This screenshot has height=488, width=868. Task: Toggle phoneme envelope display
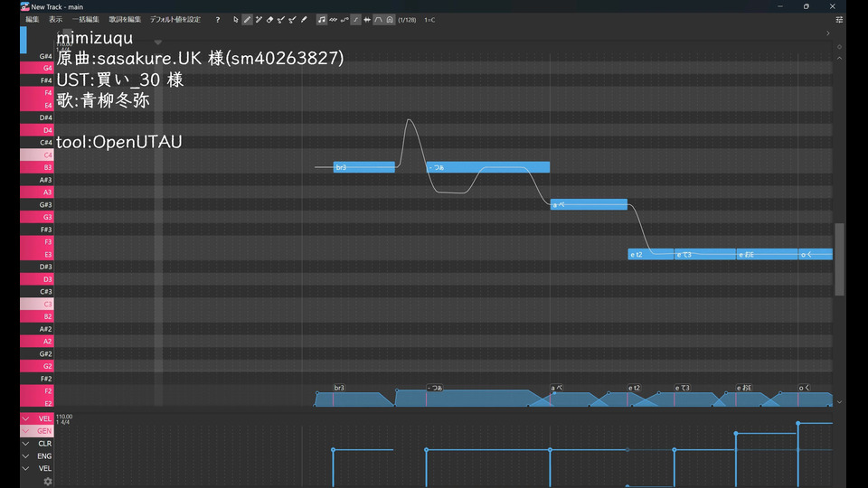pyautogui.click(x=379, y=20)
